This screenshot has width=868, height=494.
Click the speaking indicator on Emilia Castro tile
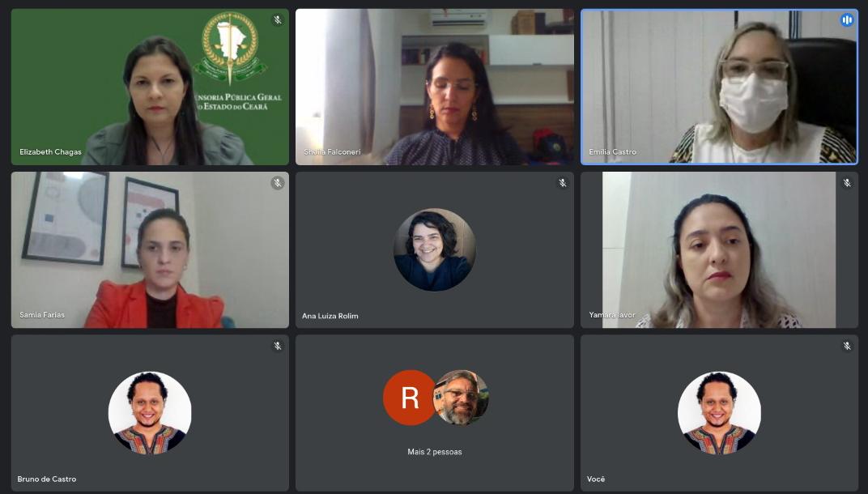(x=846, y=20)
